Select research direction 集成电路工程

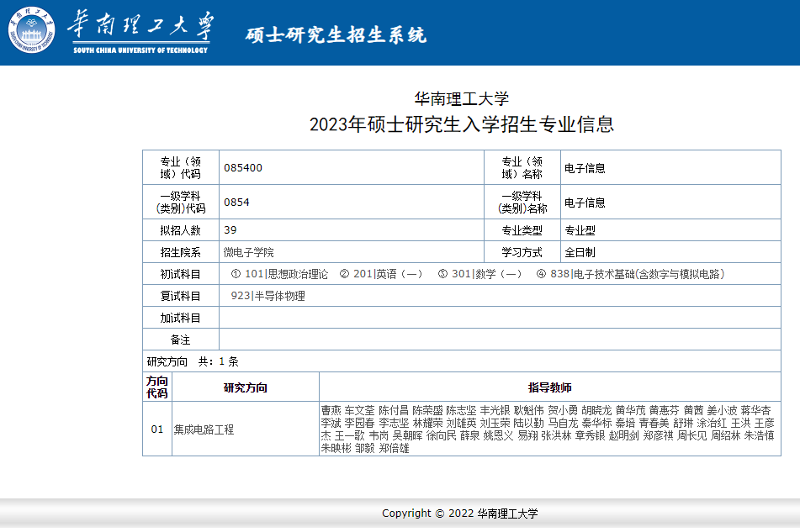coord(204,429)
